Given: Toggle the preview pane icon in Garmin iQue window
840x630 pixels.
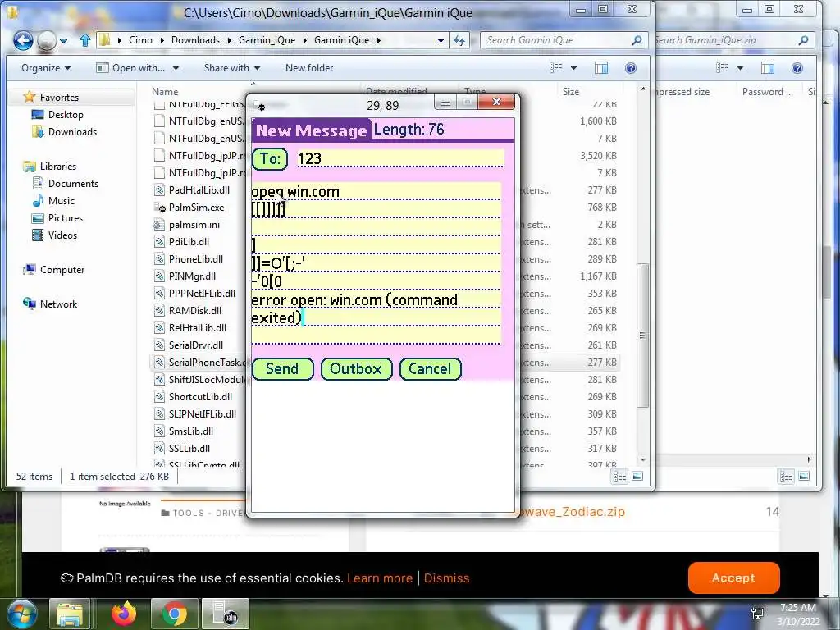Looking at the screenshot, I should tap(601, 68).
